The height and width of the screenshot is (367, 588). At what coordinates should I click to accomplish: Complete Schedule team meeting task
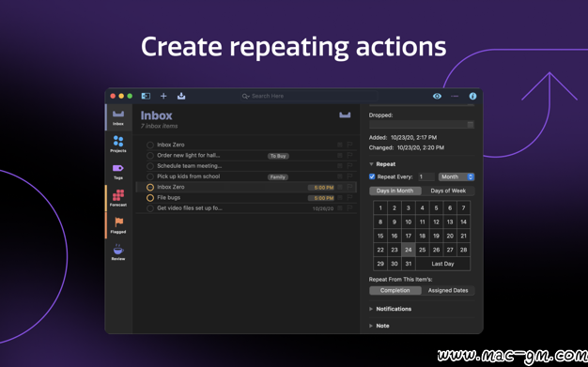pyautogui.click(x=150, y=166)
